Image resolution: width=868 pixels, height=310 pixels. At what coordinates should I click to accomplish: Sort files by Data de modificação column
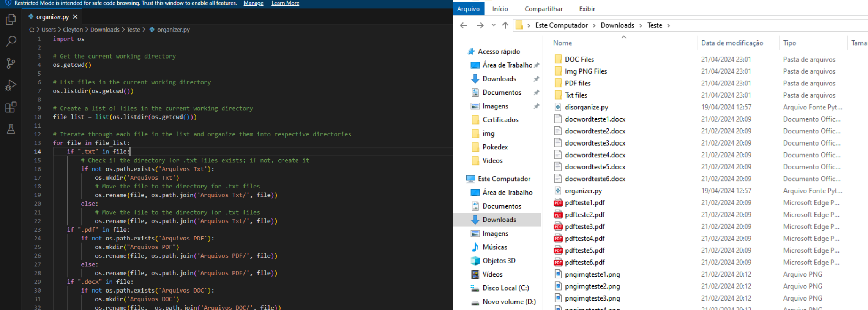tap(732, 43)
